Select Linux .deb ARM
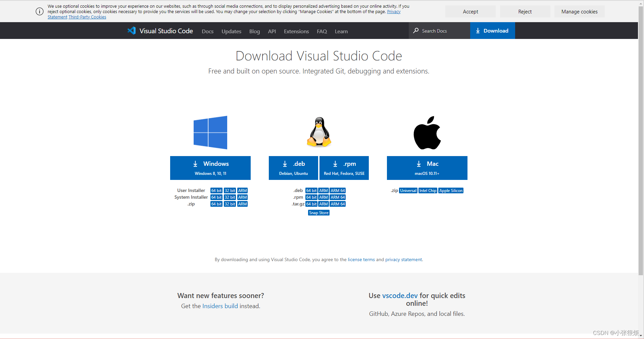The height and width of the screenshot is (339, 644). click(324, 191)
